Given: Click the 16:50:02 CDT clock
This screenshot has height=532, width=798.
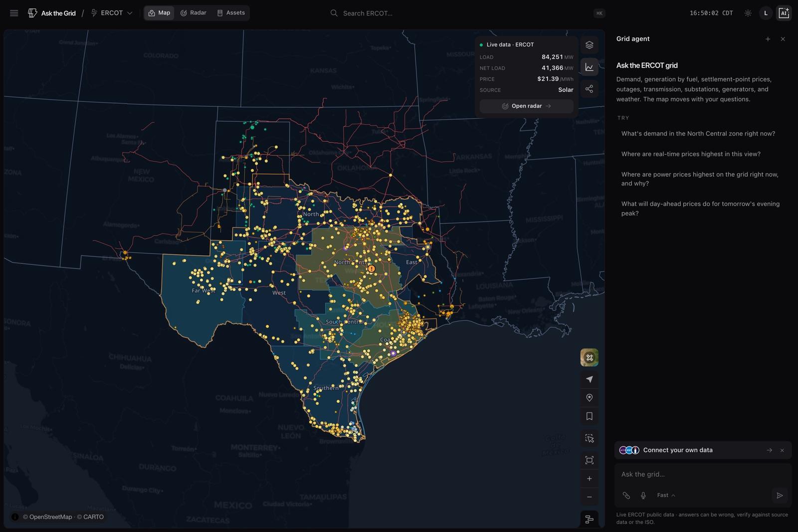Looking at the screenshot, I should point(711,13).
